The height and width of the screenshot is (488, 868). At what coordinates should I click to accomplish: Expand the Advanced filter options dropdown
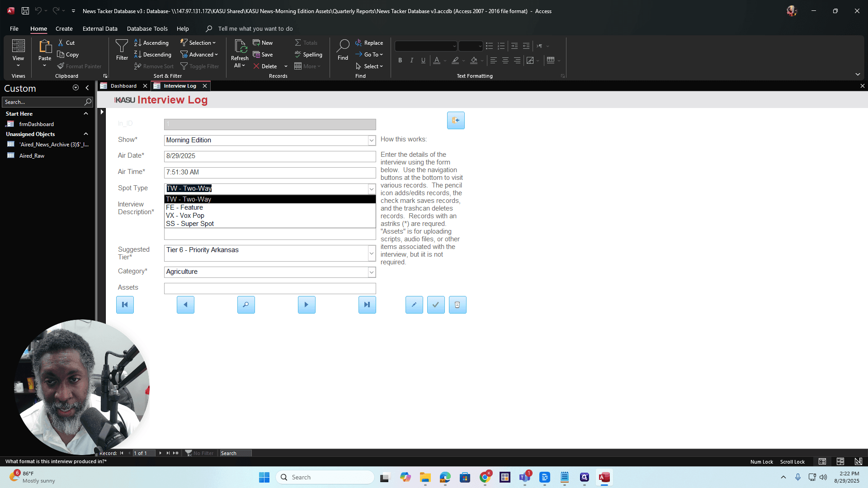(x=199, y=54)
